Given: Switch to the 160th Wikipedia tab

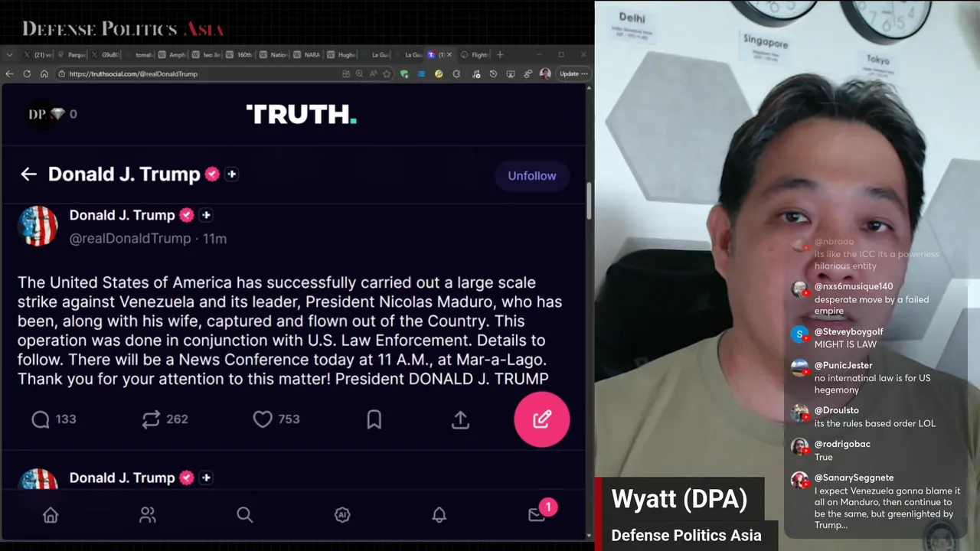Looking at the screenshot, I should [241, 54].
